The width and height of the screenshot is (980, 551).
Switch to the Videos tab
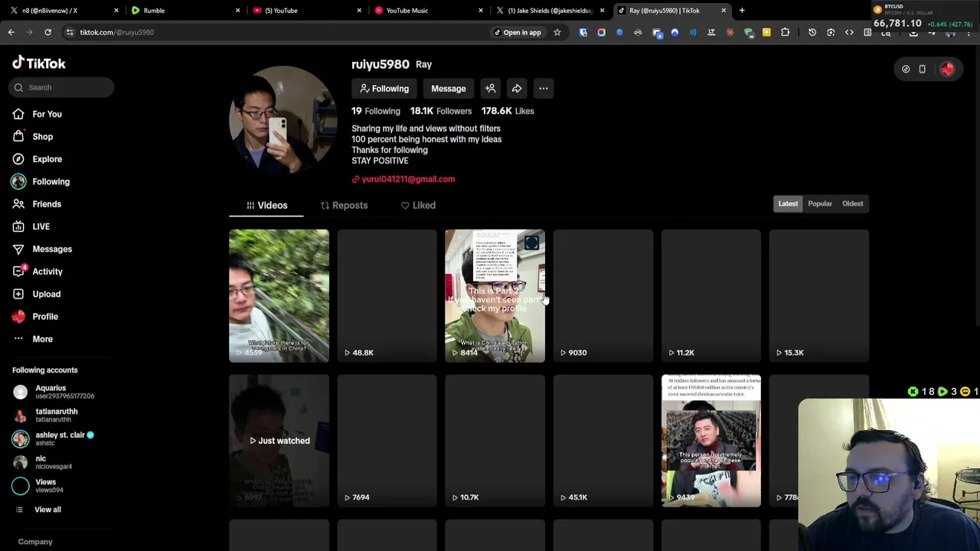pos(266,205)
